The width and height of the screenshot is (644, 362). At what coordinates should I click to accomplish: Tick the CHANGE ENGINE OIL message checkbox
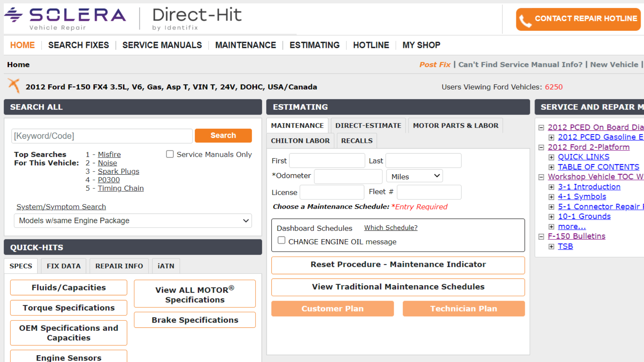[281, 240]
